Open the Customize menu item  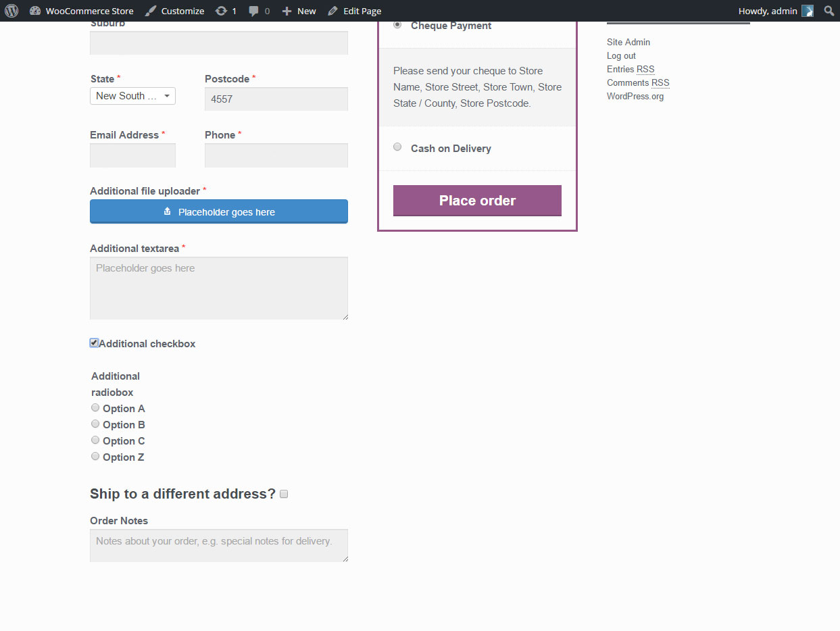tap(174, 11)
